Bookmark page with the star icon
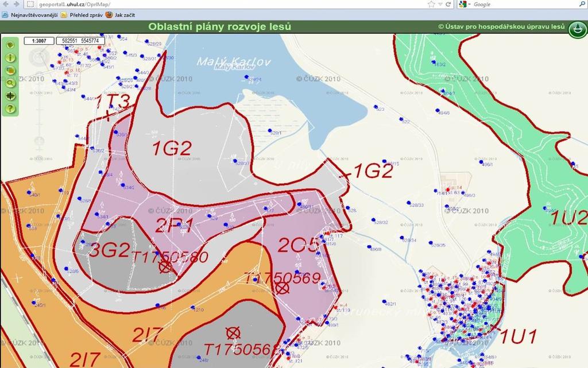Screen dimensions: 588x368 431,5
